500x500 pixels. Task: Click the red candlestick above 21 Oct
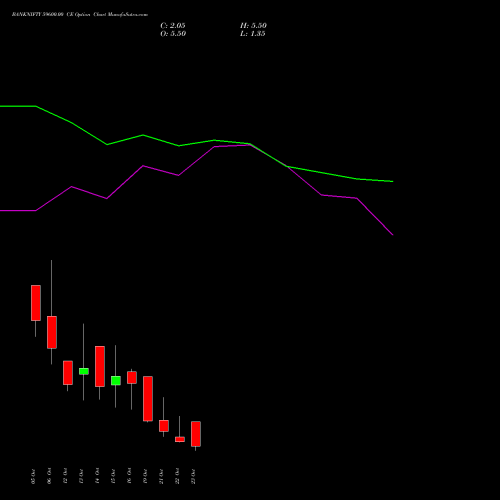(x=164, y=426)
